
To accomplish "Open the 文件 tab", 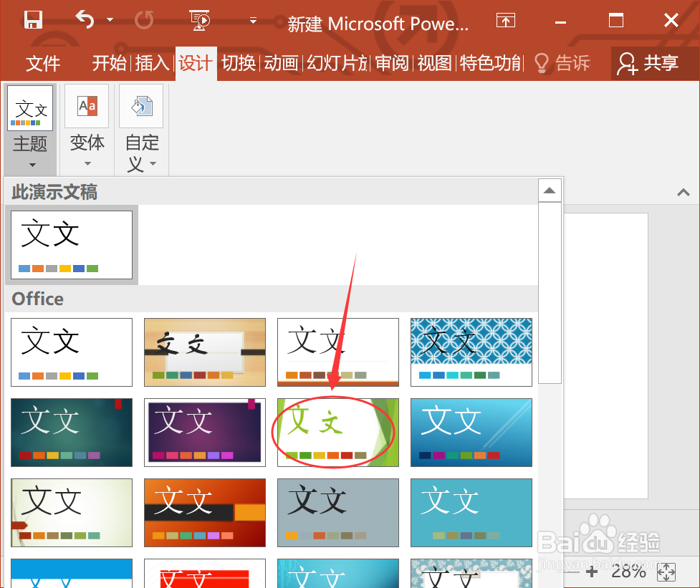I will click(43, 63).
